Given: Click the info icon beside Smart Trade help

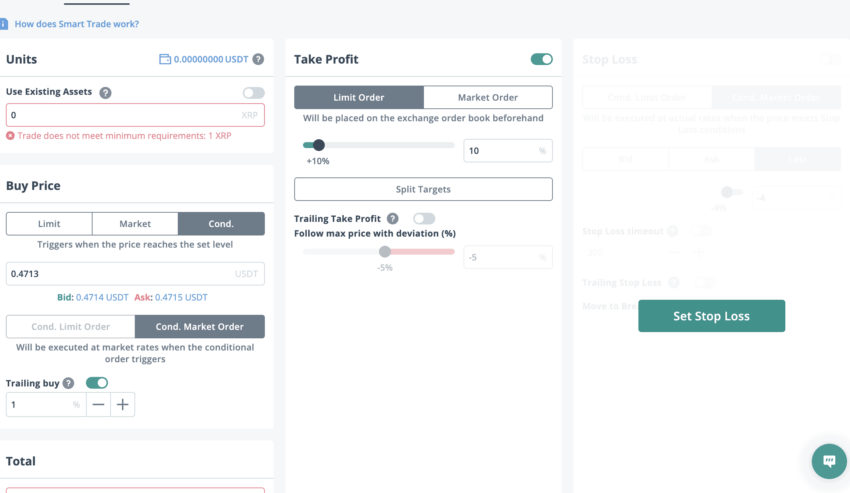Looking at the screenshot, I should pos(4,24).
